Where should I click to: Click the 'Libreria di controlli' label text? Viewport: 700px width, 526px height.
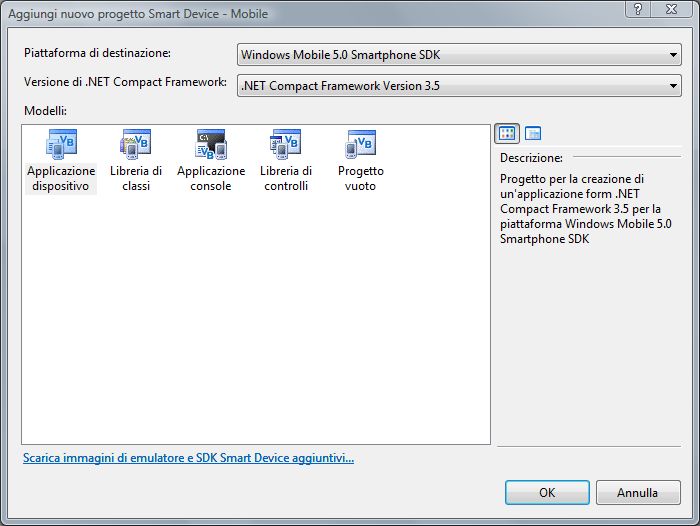coord(286,178)
